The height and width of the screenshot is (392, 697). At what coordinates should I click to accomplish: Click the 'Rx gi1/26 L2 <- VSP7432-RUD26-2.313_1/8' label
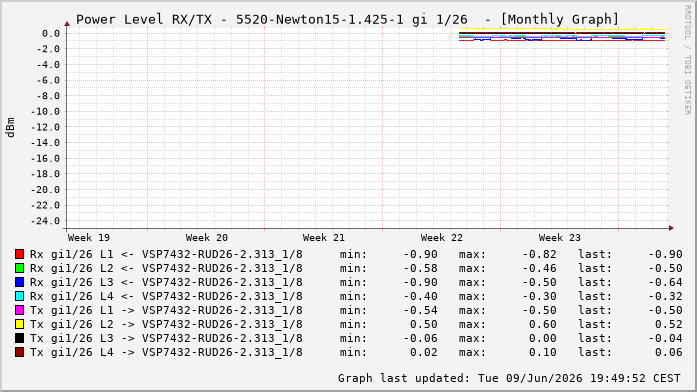166,268
